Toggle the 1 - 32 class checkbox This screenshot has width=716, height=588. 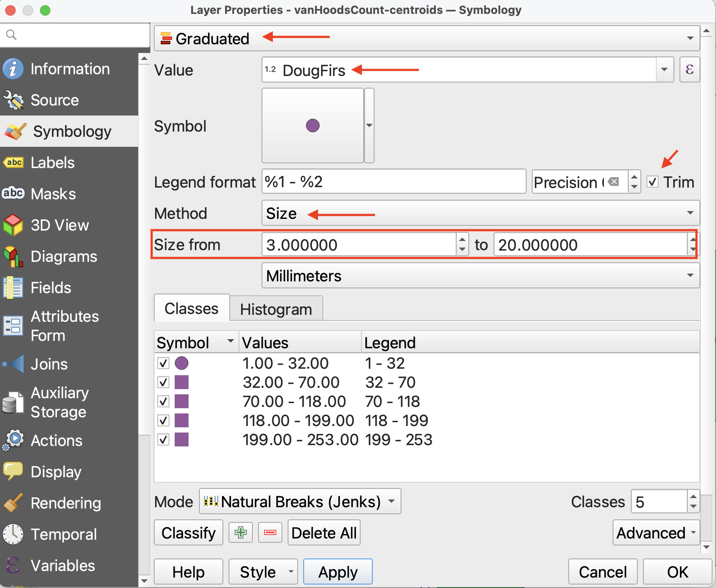pos(163,363)
